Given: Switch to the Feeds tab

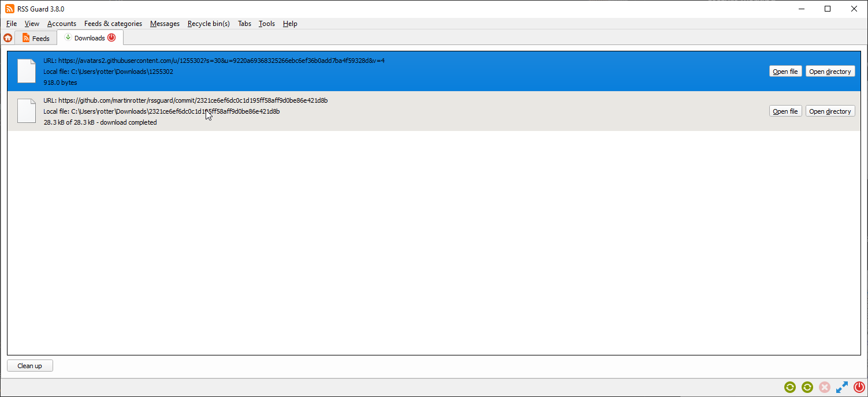Looking at the screenshot, I should click(36, 38).
